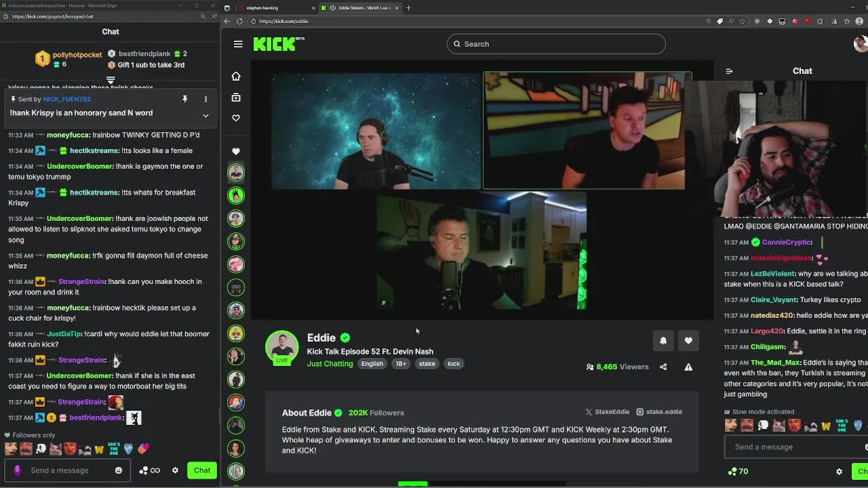Insert the yellow W emote in popout chat
The image size is (868, 488).
[x=99, y=449]
